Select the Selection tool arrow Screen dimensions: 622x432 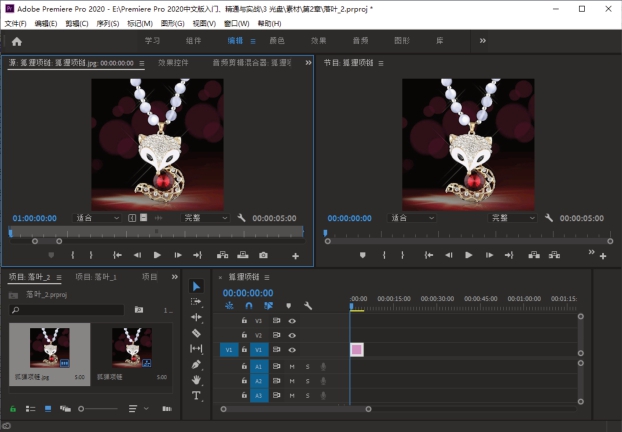(196, 286)
